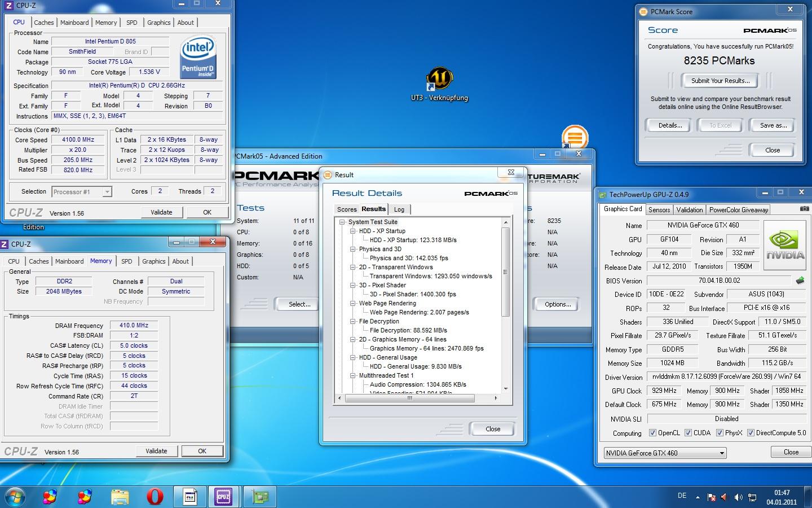Collapse the System Test Suite tree node
812x508 pixels.
click(342, 222)
